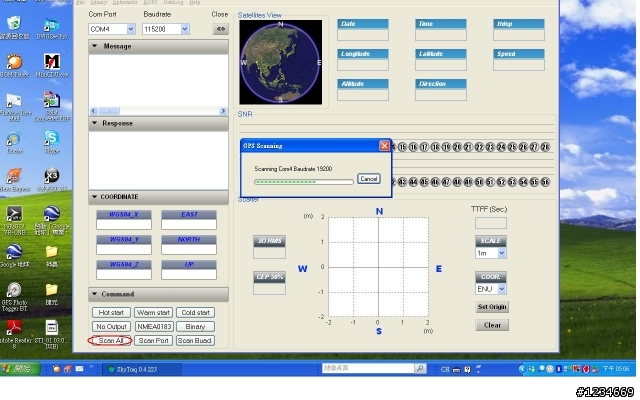
Task: Click the Message panel horizontal scrollbar
Action: pos(158,111)
